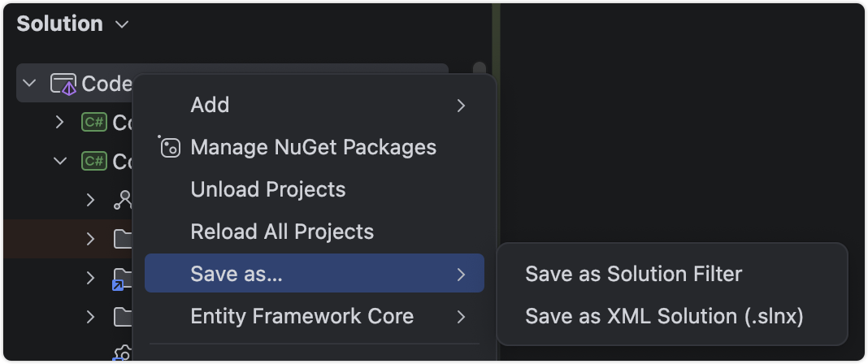
Task: Choose Manage NuGet Packages
Action: [x=313, y=147]
